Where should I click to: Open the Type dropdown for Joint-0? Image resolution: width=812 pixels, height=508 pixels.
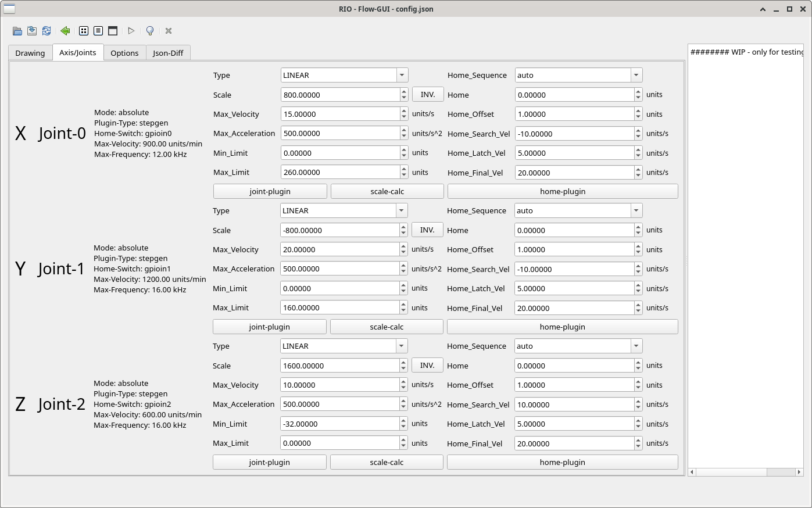(344, 75)
